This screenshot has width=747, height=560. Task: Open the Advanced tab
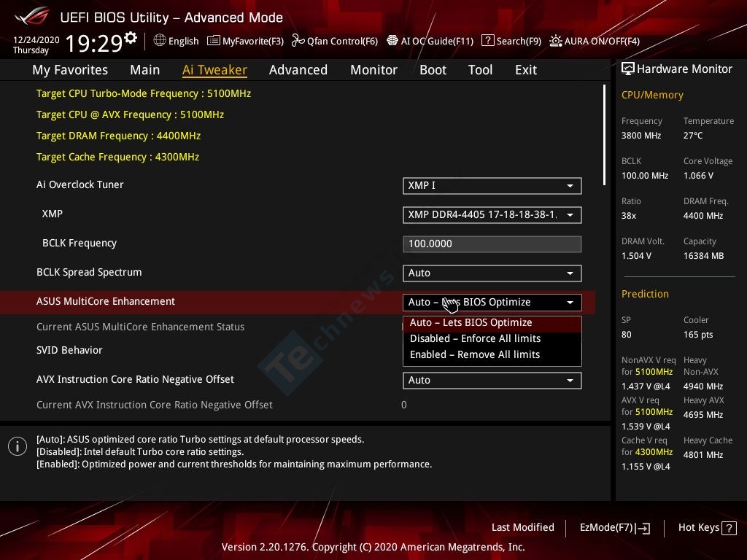click(x=298, y=70)
